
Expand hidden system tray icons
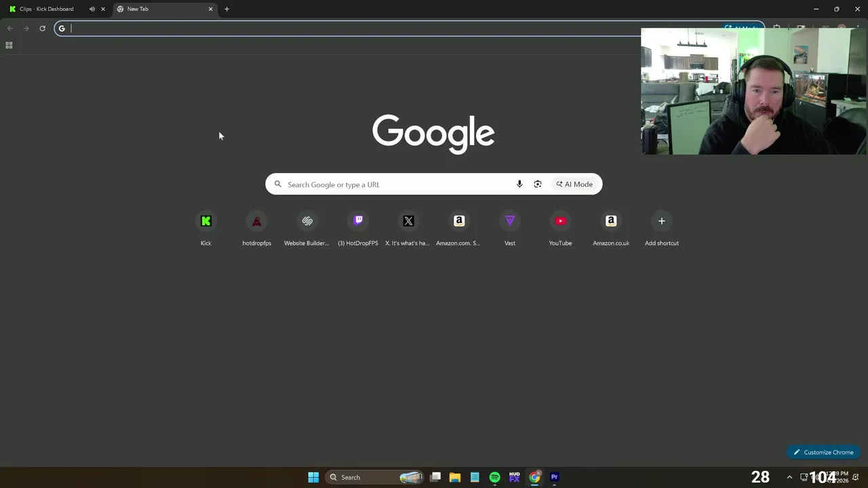pyautogui.click(x=789, y=477)
